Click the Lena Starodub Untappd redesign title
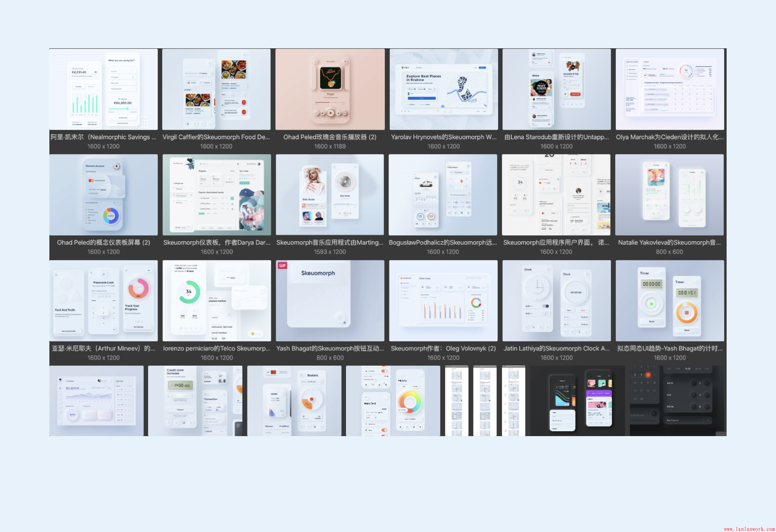 556,137
